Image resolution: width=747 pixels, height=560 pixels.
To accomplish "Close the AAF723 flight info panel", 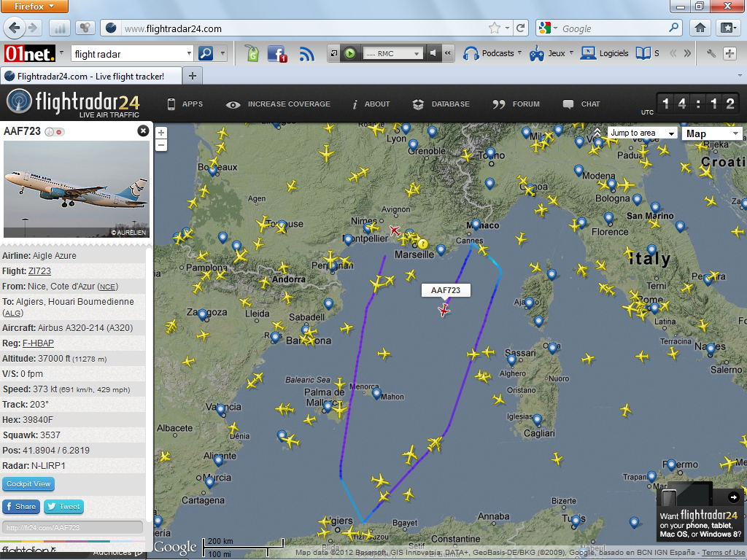I will 143,131.
